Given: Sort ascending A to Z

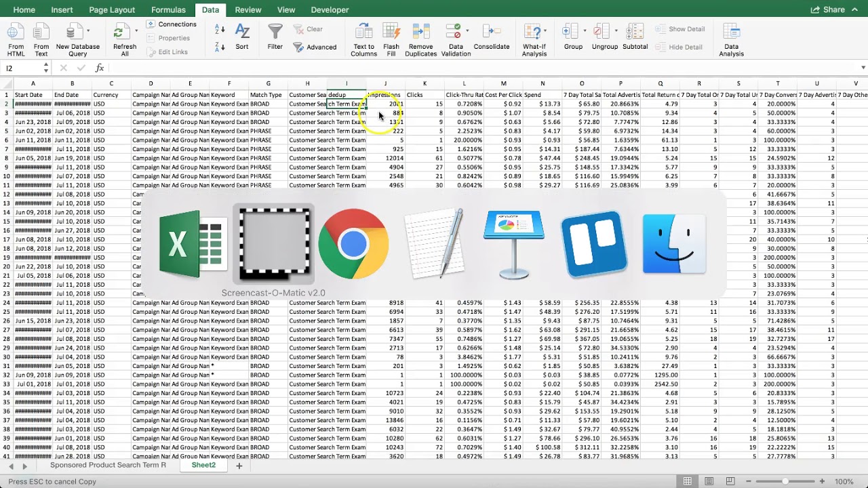Looking at the screenshot, I should 220,30.
